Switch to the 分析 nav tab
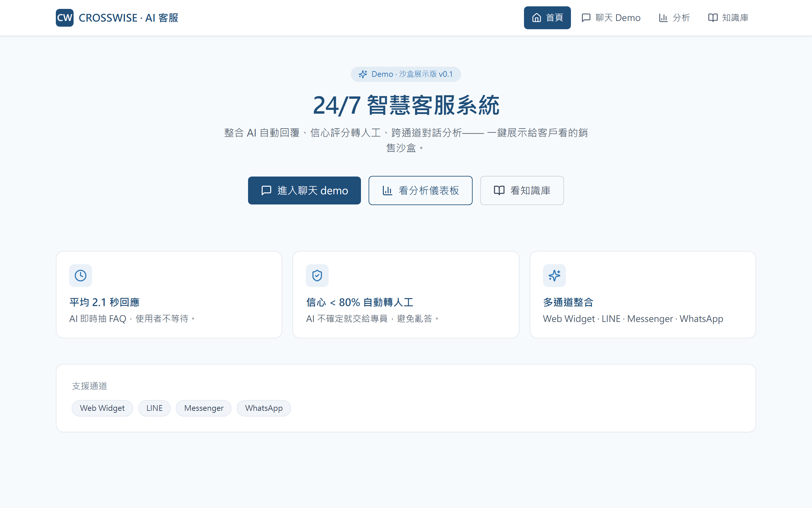 point(674,17)
